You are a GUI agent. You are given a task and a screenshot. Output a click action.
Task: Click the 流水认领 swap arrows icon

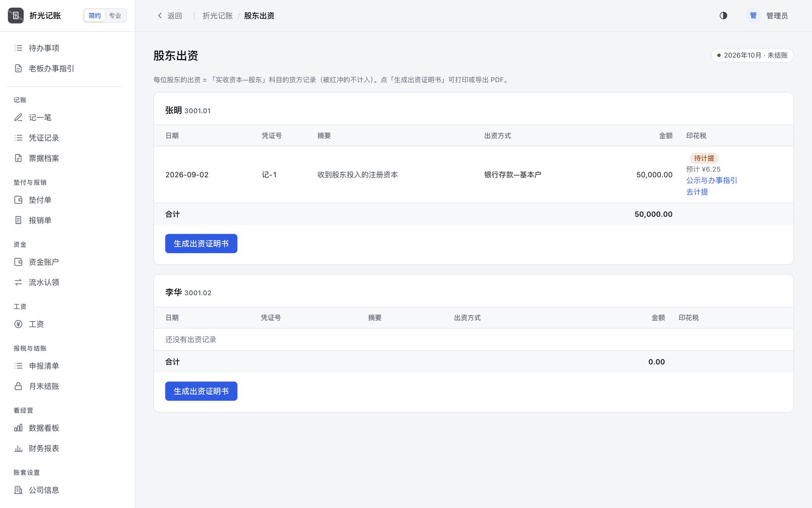click(x=19, y=282)
